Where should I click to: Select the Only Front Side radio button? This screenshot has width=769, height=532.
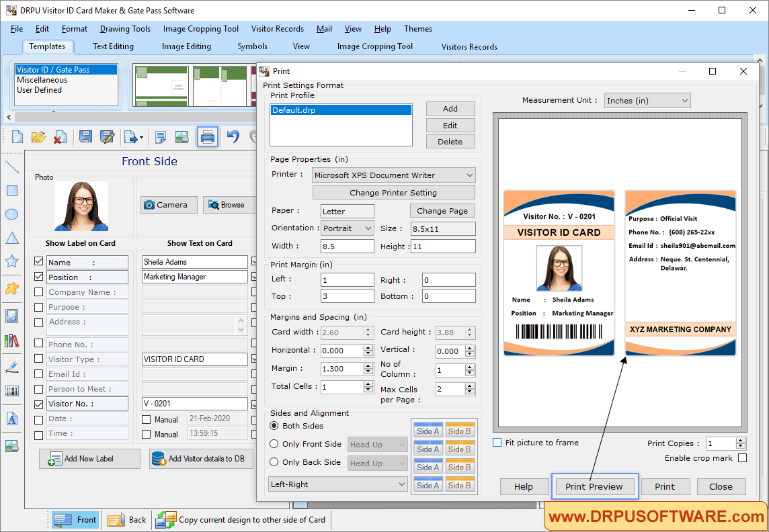[274, 444]
